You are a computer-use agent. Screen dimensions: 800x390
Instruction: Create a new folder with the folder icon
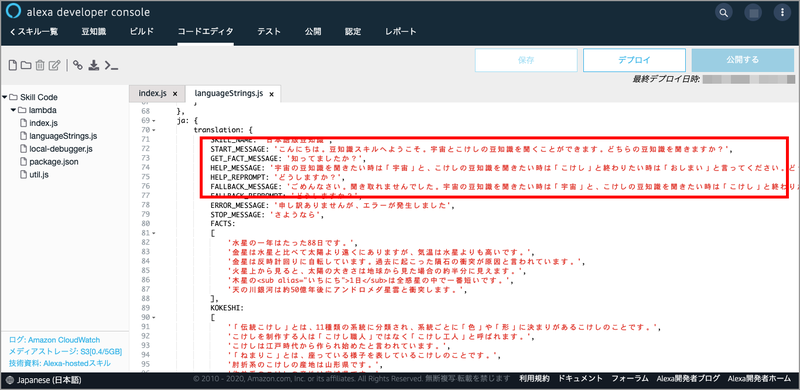click(26, 65)
